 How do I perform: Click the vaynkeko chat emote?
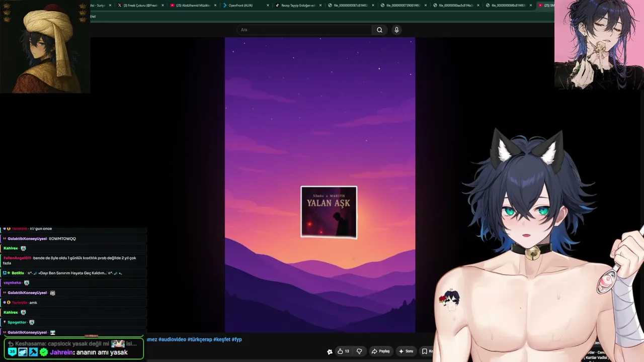point(27,283)
